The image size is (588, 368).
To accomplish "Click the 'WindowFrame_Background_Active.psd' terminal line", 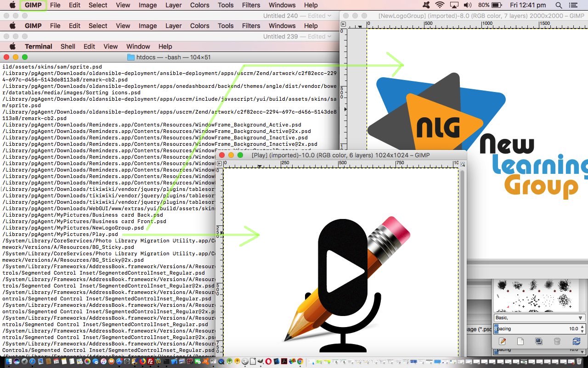I will click(x=152, y=125).
